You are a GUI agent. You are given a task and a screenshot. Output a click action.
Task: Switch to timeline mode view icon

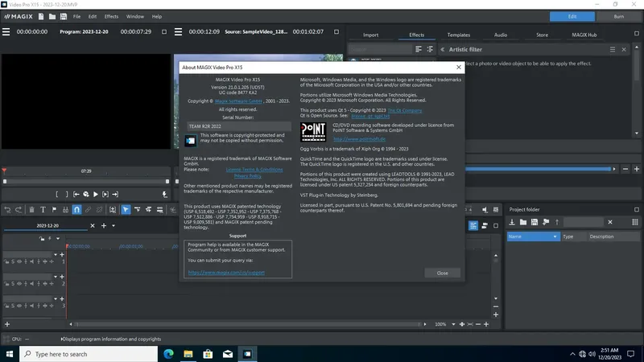(473, 226)
